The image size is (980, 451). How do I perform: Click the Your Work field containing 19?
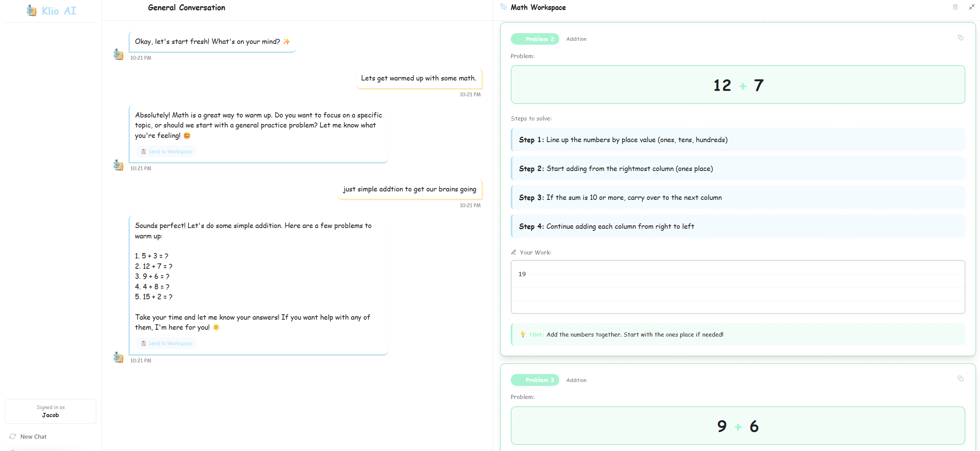pos(738,287)
